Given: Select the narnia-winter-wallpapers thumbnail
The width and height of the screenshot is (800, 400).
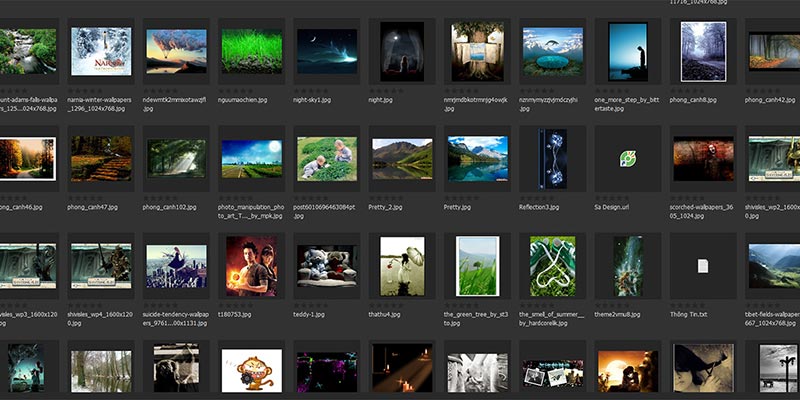Looking at the screenshot, I should [101, 52].
